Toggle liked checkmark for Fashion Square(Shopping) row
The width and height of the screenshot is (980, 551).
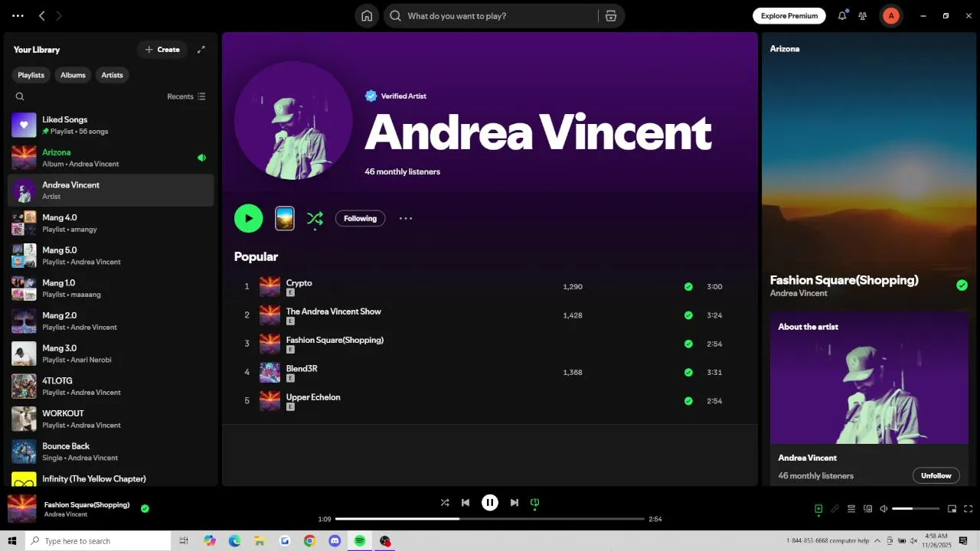click(x=688, y=344)
